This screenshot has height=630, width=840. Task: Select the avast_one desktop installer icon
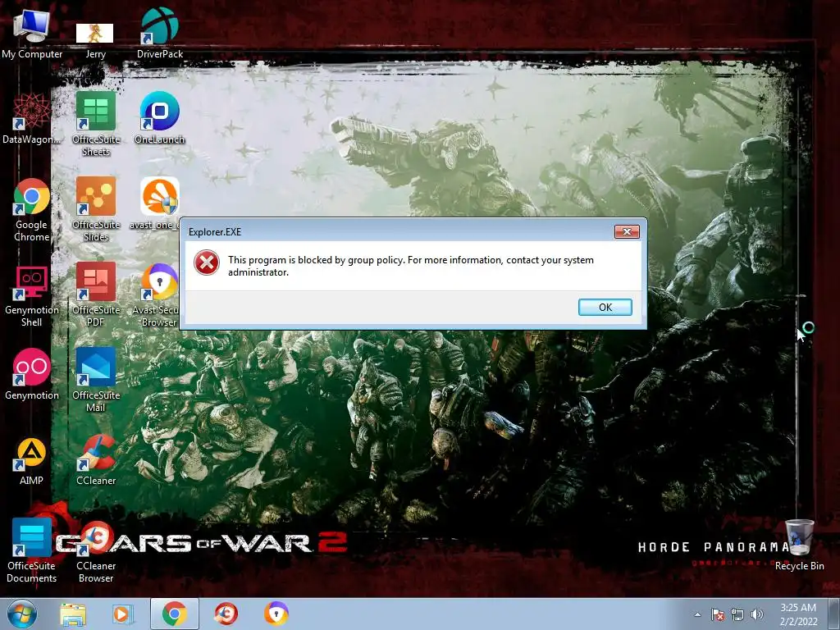(x=160, y=204)
